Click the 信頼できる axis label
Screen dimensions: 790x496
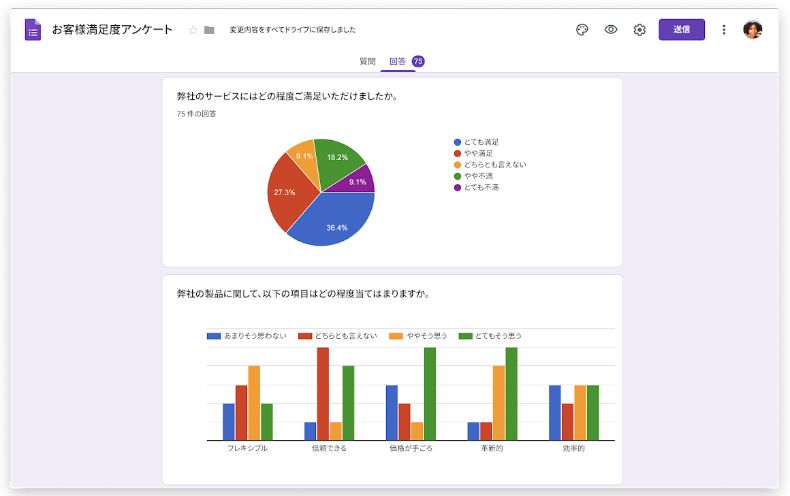tap(329, 448)
